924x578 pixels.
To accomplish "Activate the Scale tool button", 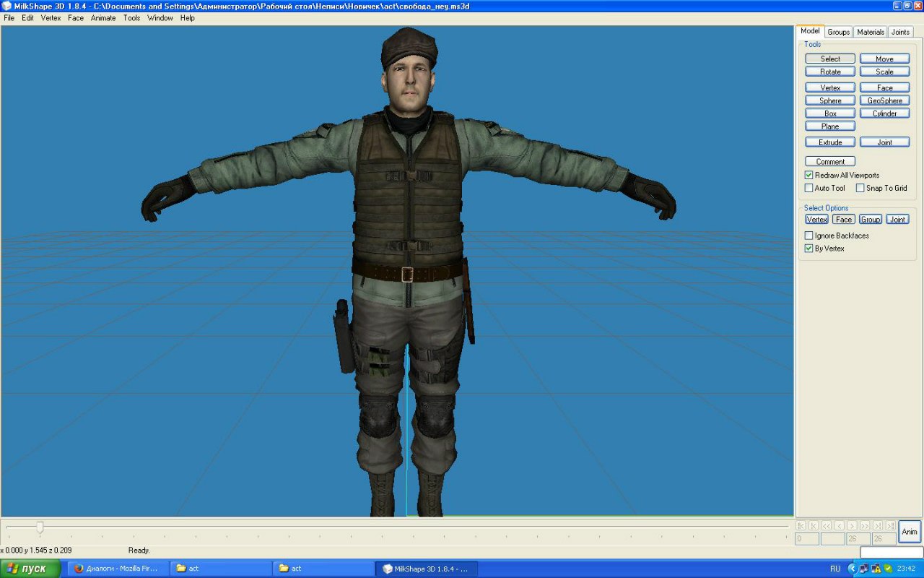I will pyautogui.click(x=884, y=72).
